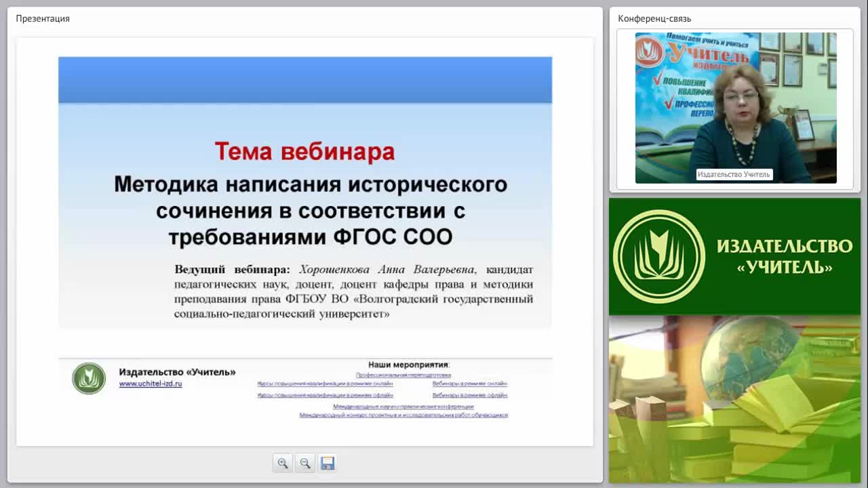Click the Наши мероприятия heading

click(x=409, y=365)
